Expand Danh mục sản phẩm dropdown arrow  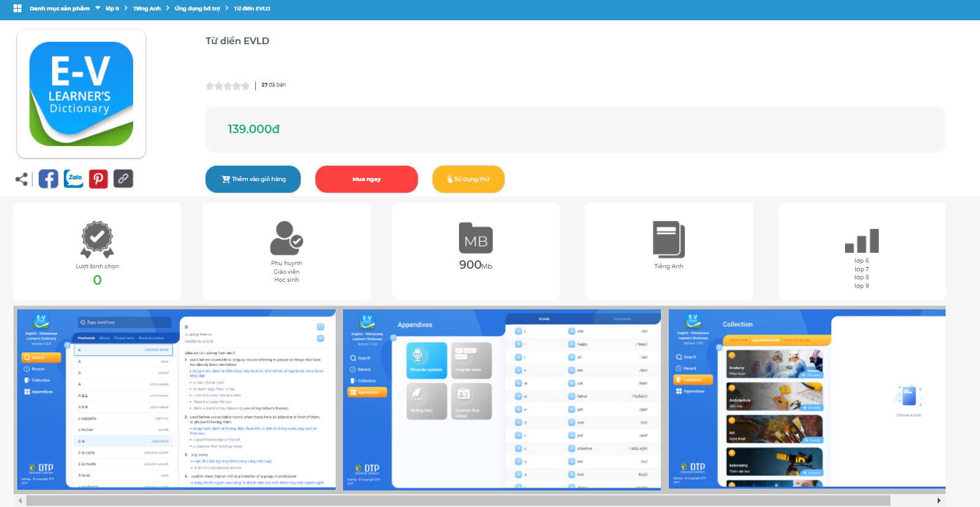click(98, 8)
